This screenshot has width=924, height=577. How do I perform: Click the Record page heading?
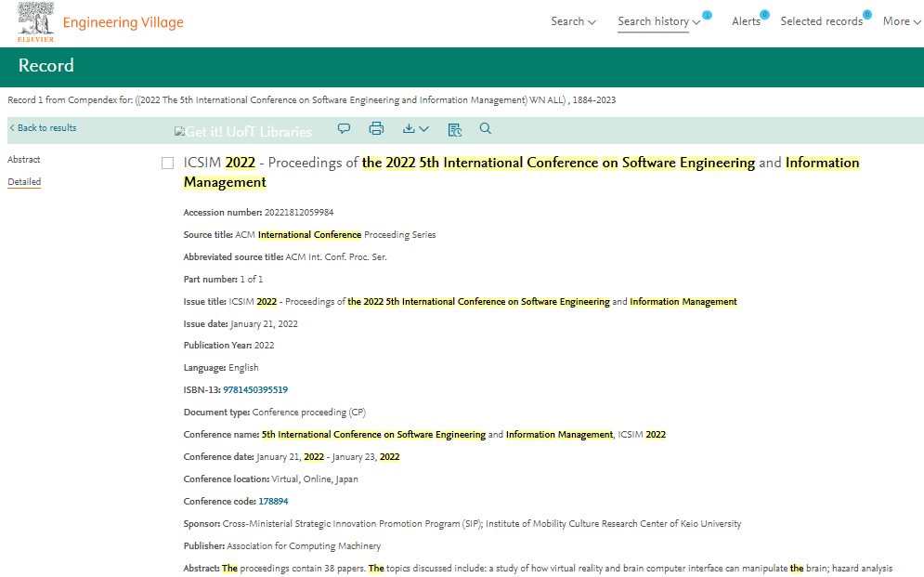(x=46, y=65)
